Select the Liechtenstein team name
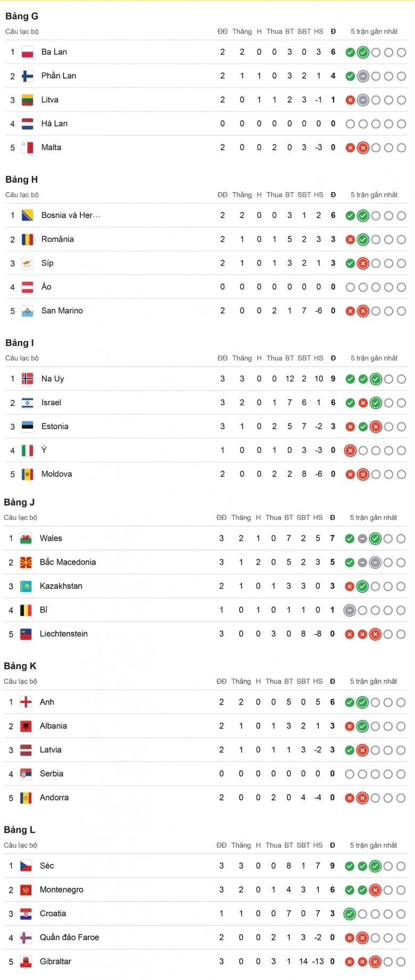Screen dimensions: 415x980 click(63, 634)
